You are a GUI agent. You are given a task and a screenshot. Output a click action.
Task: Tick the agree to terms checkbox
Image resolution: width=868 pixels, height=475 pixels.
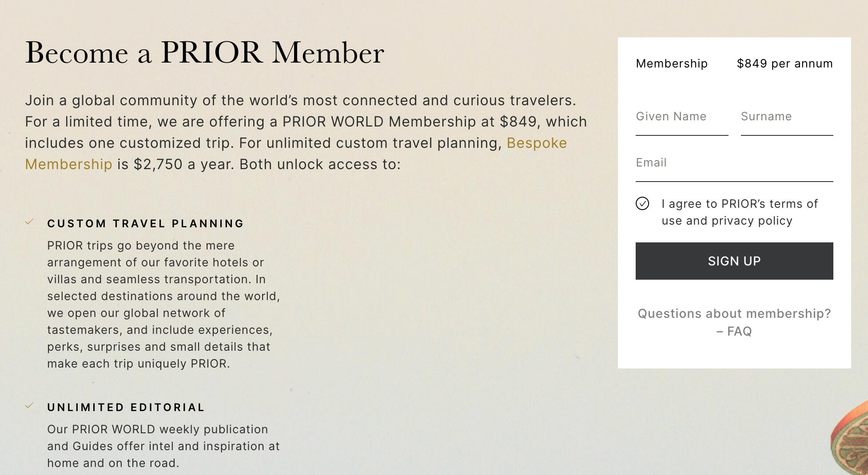(x=642, y=204)
